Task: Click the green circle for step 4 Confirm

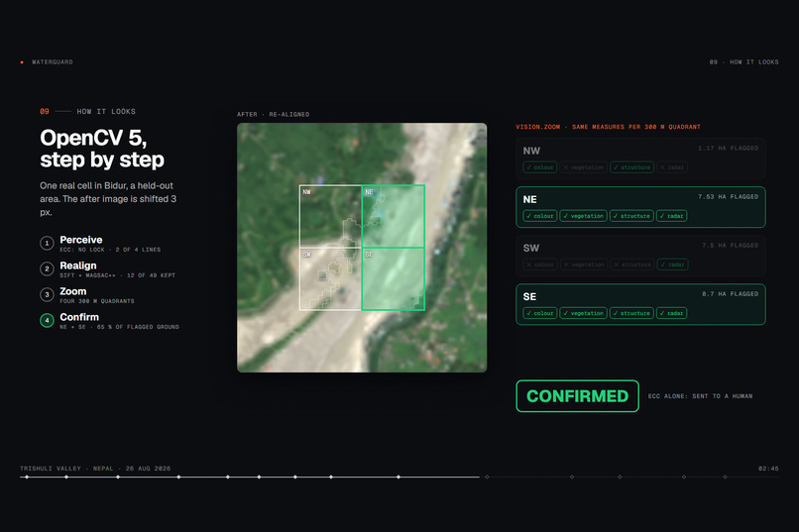Action: (x=47, y=320)
